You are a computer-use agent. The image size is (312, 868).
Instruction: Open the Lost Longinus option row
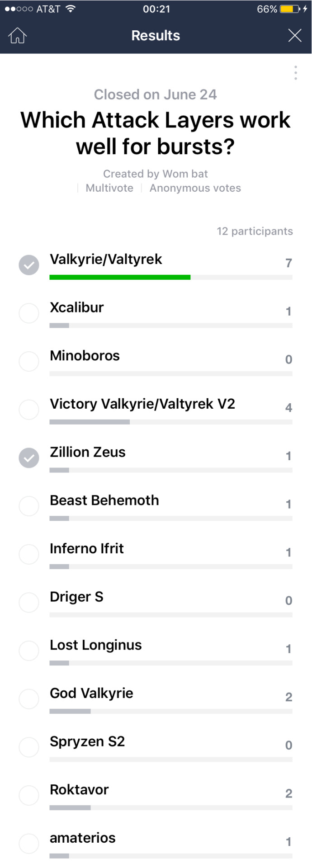click(x=156, y=651)
